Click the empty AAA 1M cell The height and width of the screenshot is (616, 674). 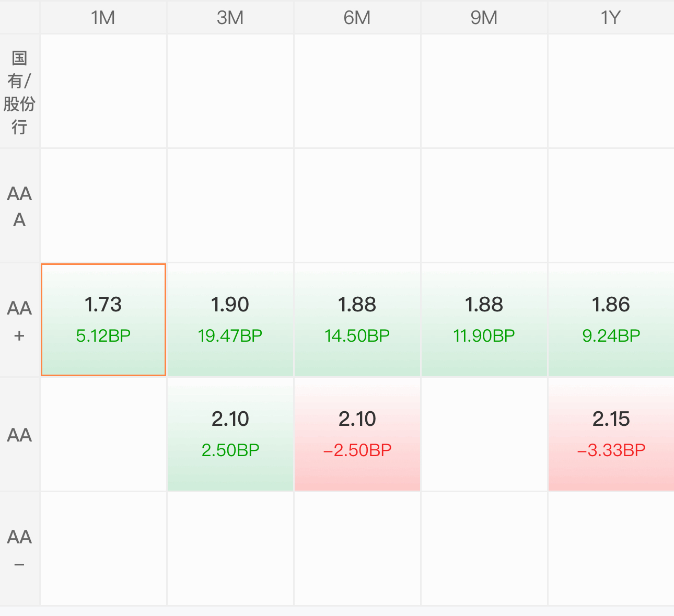(x=103, y=206)
